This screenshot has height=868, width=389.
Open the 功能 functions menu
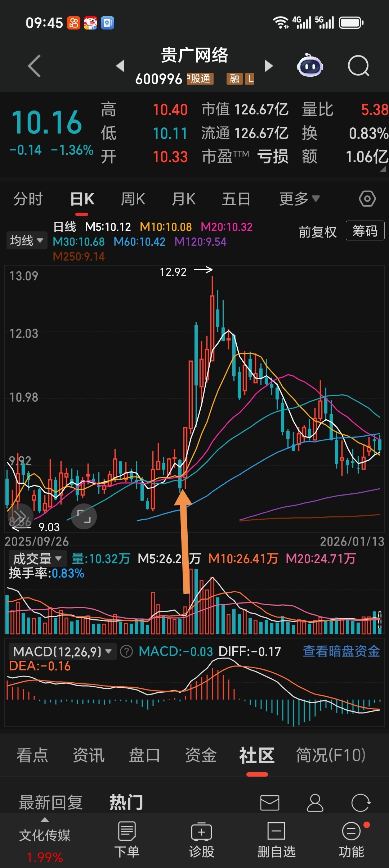(x=351, y=840)
